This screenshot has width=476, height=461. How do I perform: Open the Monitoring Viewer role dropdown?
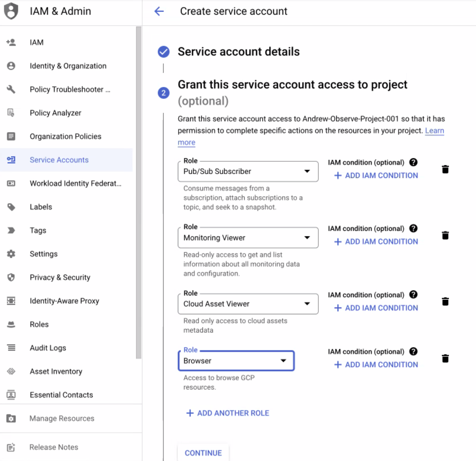[248, 238]
